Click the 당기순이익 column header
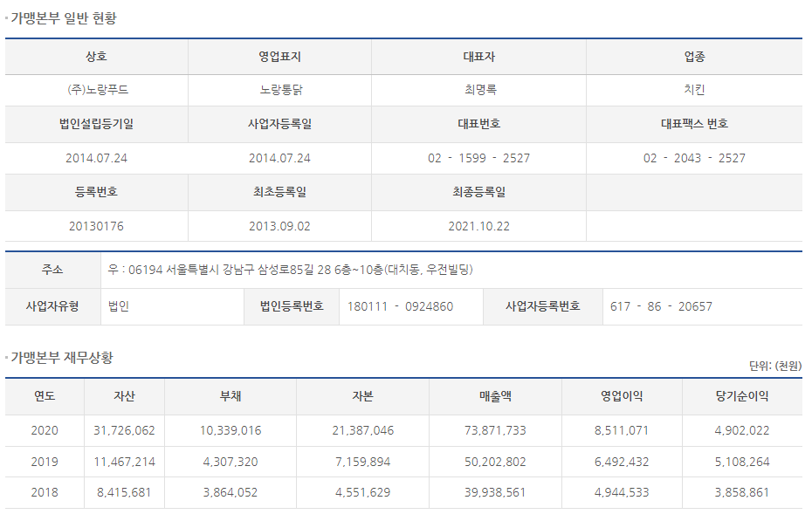This screenshot has height=521, width=812. [742, 396]
